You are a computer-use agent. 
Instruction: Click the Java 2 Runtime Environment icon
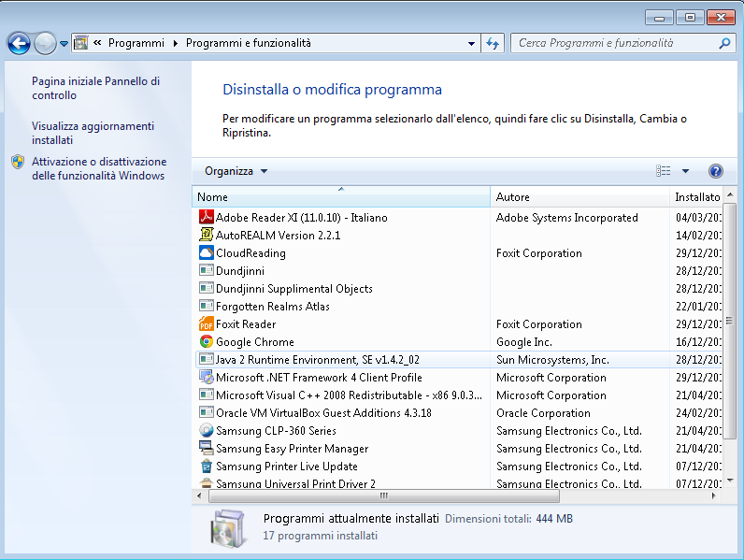point(207,359)
